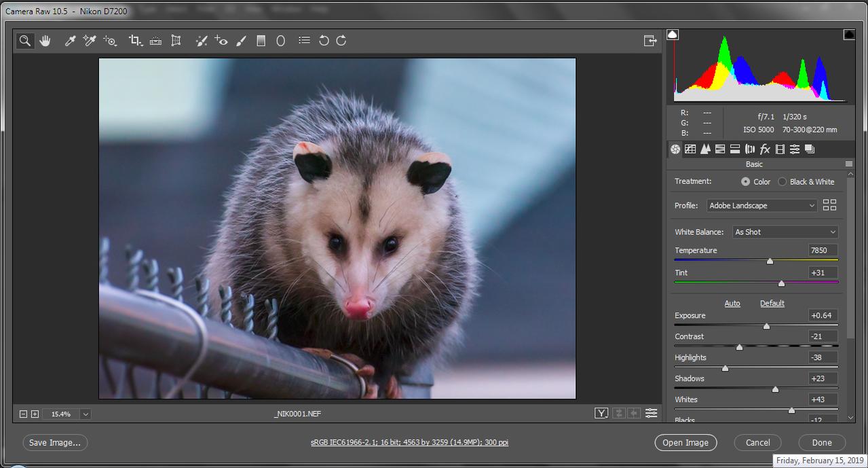This screenshot has width=868, height=468.
Task: Click the Open Image button
Action: click(685, 443)
